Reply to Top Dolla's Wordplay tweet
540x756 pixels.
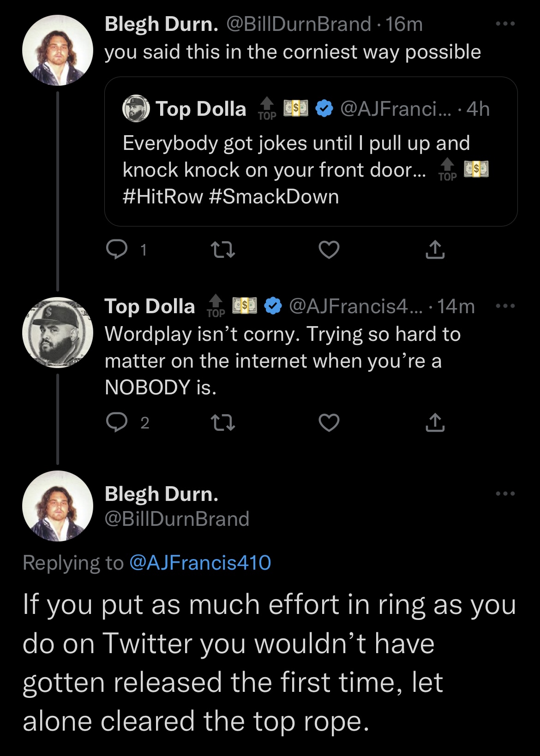(117, 422)
